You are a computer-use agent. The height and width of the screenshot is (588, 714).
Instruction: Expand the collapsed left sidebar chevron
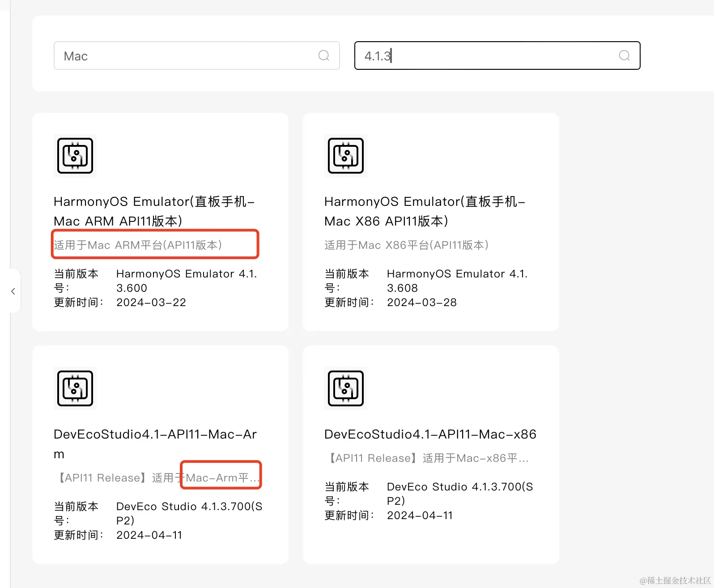point(13,291)
